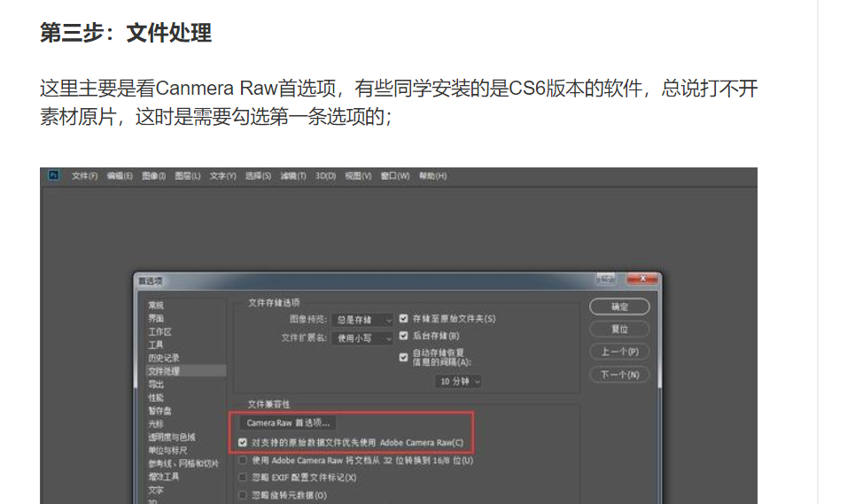Image resolution: width=863 pixels, height=504 pixels.
Task: Enable 忽略 EXIF 配置文件标记(X) checkbox
Action: pyautogui.click(x=243, y=477)
